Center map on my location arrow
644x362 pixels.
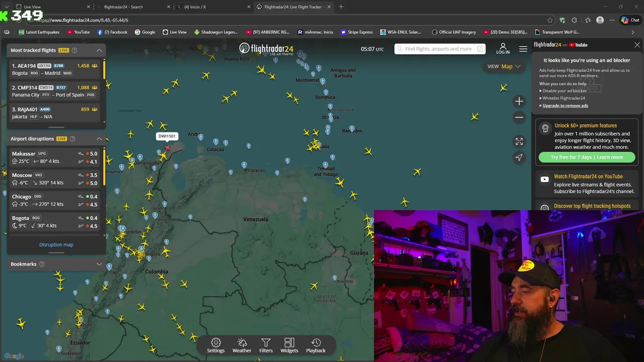519,157
